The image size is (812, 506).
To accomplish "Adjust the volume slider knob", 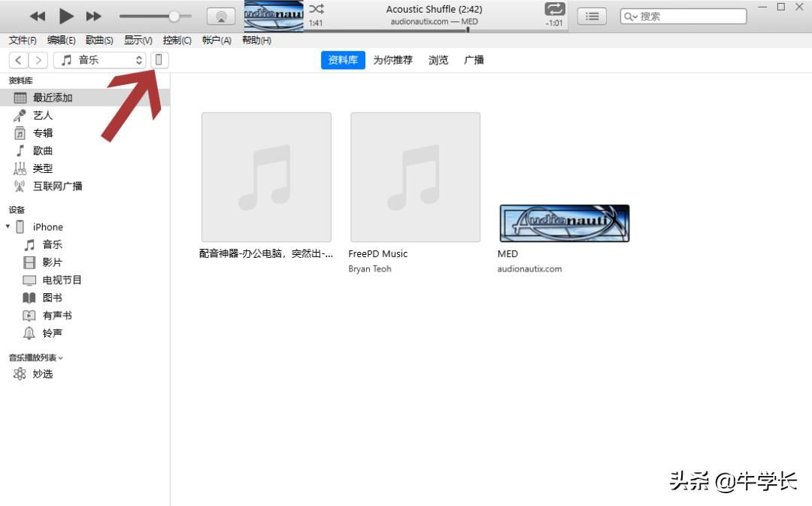I will coord(174,17).
